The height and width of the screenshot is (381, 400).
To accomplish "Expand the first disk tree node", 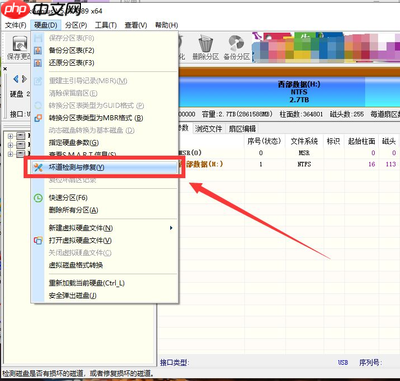I will (10, 136).
